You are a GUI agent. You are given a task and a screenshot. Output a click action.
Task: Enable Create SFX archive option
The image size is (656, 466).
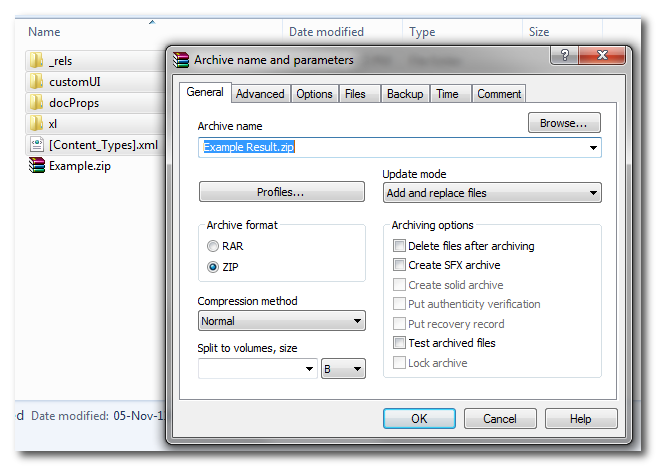click(x=400, y=265)
